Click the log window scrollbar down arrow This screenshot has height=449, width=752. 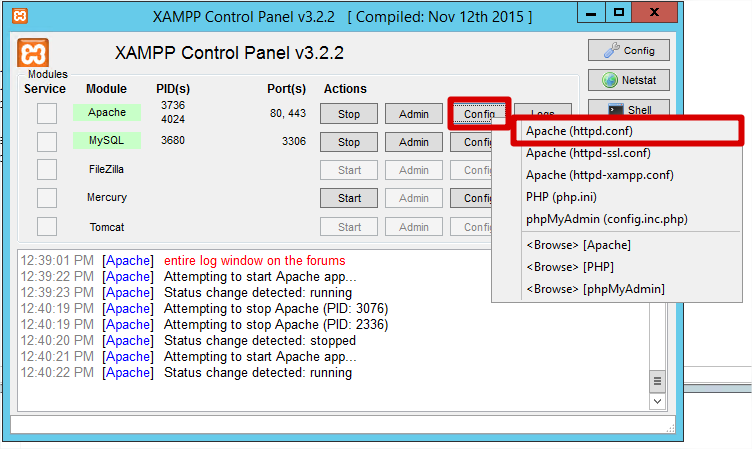[x=657, y=401]
